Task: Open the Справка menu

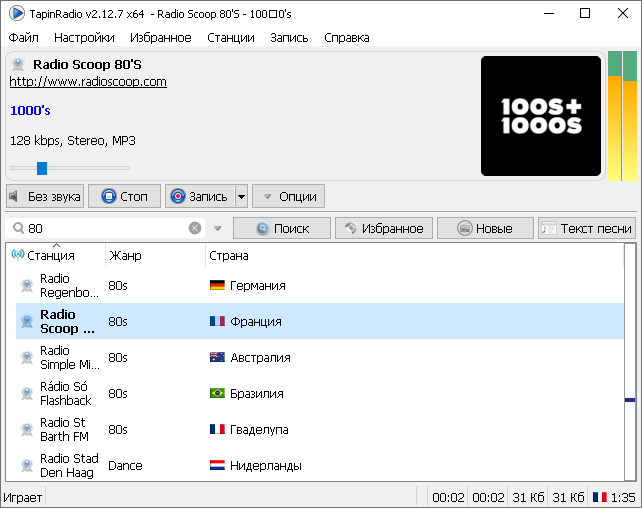Action: coord(347,38)
